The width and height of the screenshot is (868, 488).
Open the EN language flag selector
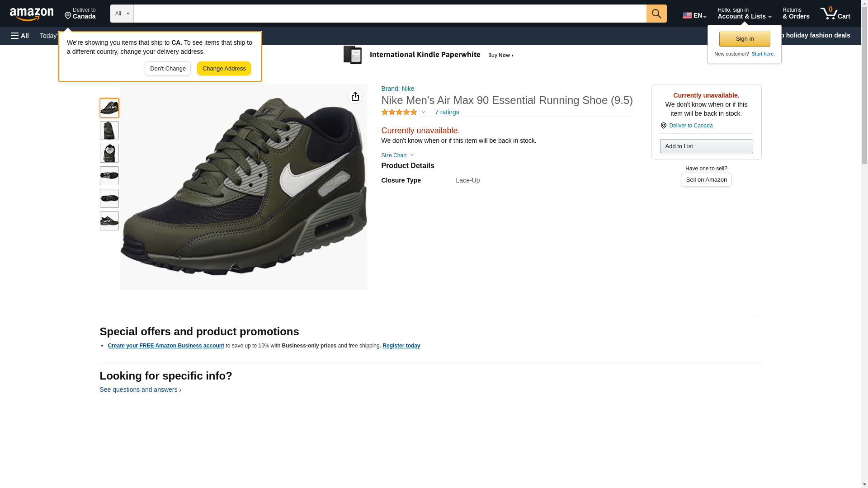[694, 15]
